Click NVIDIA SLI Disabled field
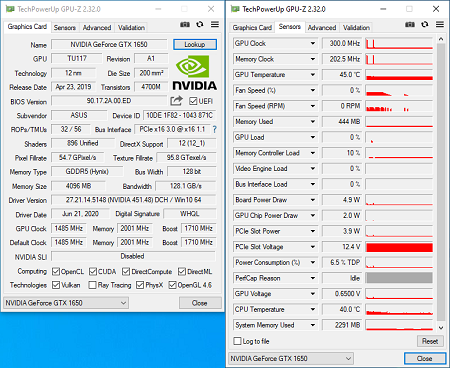 (x=133, y=256)
